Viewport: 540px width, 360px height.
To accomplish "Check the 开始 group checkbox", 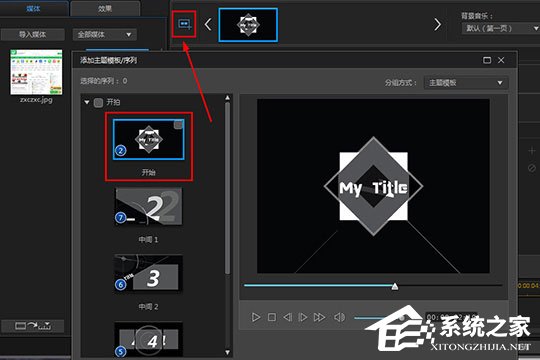I will coord(98,103).
